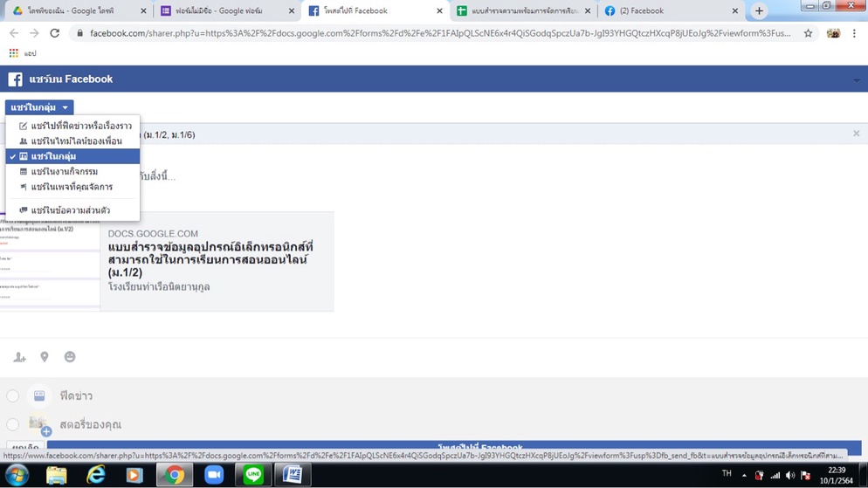Click the link title 'แบบสำรวจข้อมูลอุปกรณ์อิเล็กทรอนิกส์'
The height and width of the screenshot is (488, 868).
(210, 259)
